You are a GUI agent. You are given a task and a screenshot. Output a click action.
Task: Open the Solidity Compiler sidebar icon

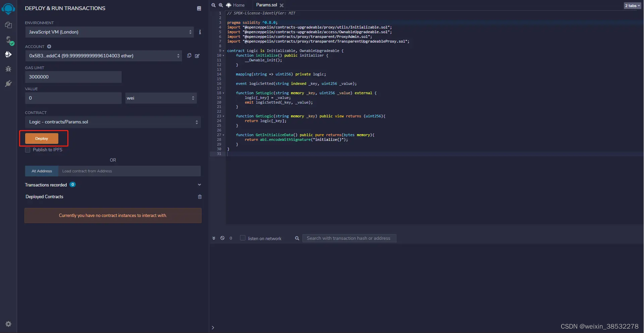pos(9,40)
